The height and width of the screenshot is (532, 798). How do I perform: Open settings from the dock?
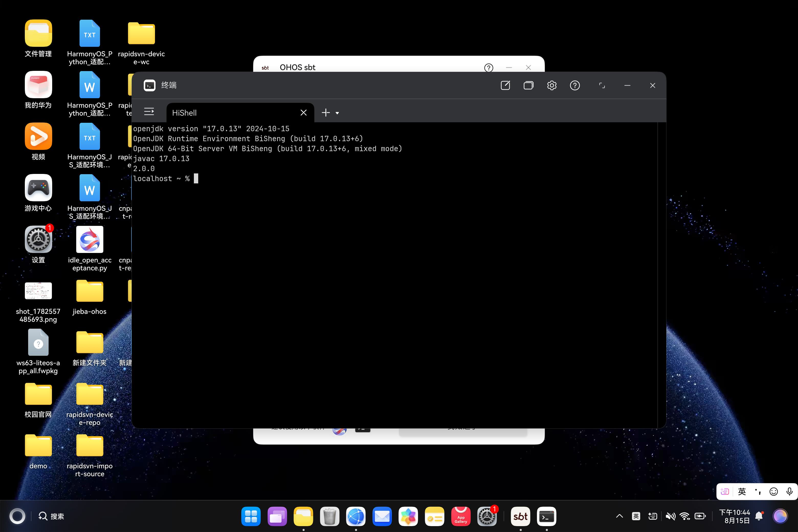(487, 516)
